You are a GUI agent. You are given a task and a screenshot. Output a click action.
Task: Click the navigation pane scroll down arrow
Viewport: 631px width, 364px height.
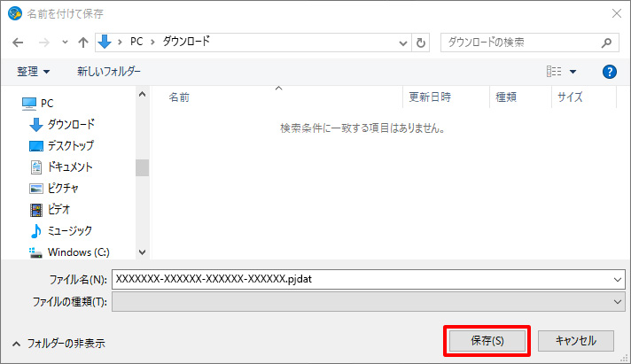tap(142, 252)
